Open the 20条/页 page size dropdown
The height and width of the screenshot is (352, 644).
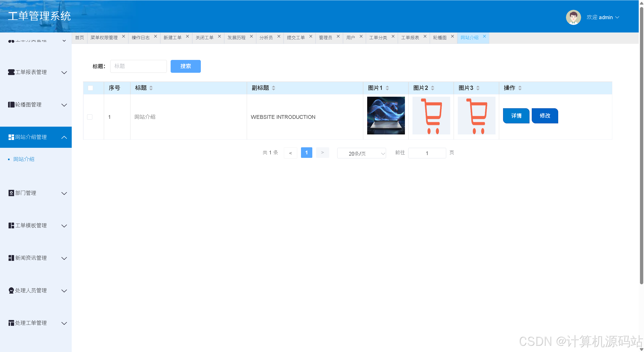(361, 153)
